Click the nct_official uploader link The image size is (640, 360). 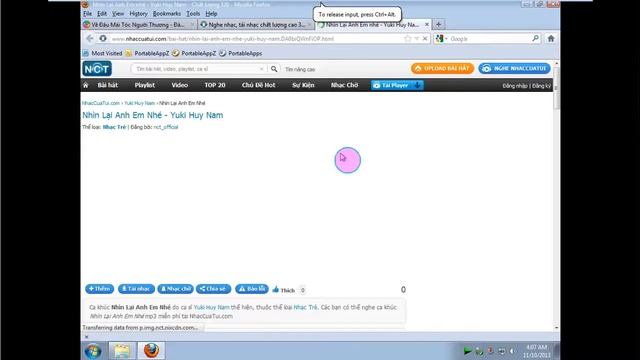tap(166, 127)
